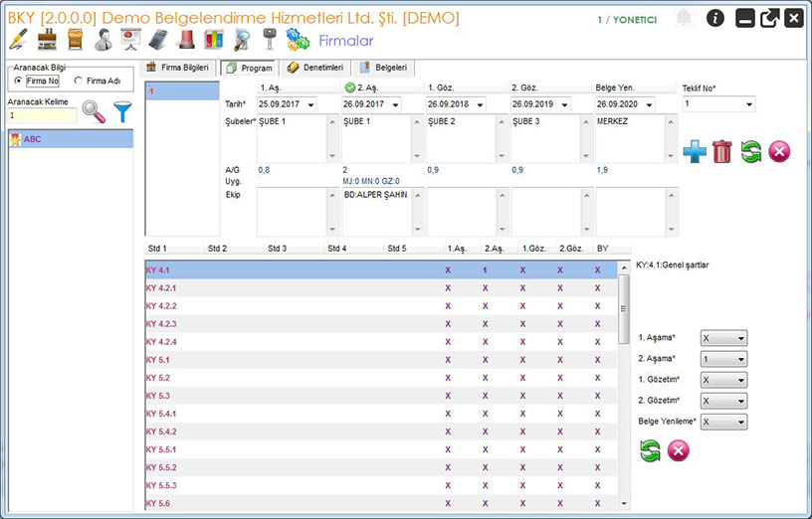812x519 pixels.
Task: Open the person user icon
Action: (103, 40)
